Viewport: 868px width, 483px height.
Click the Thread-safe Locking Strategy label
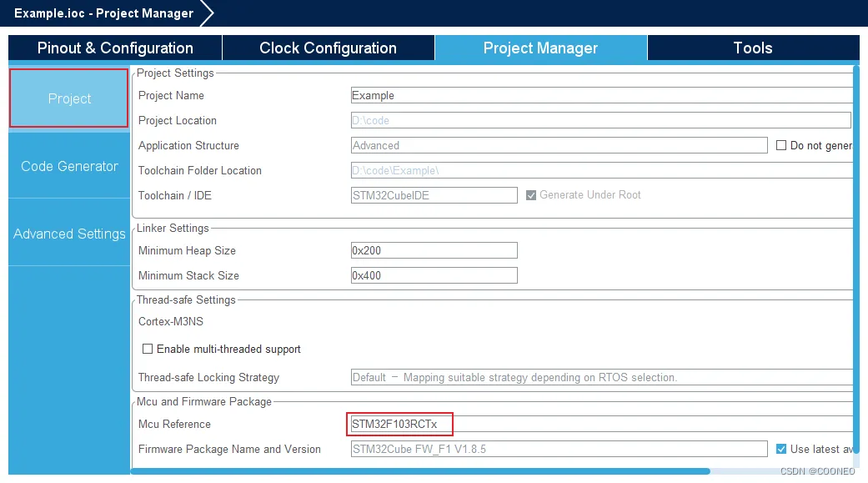click(208, 377)
